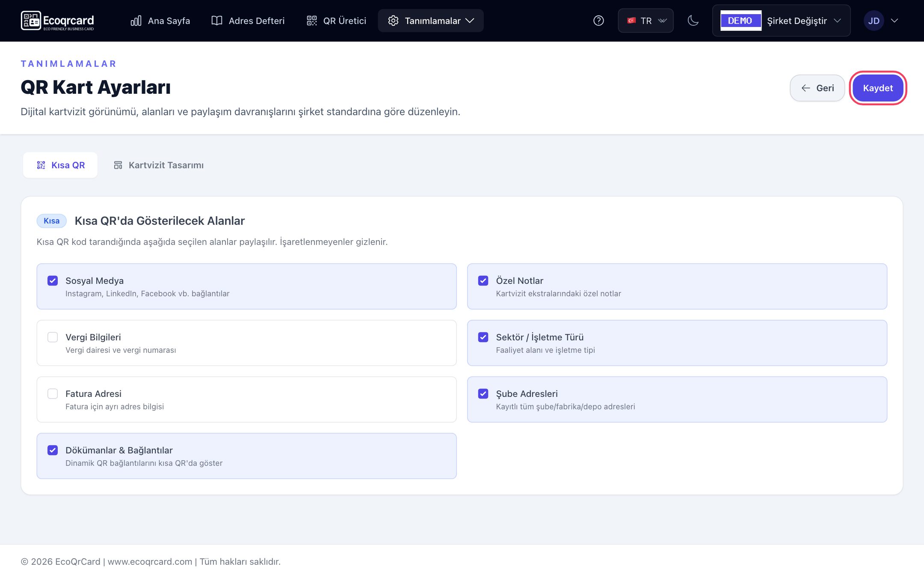This screenshot has height=578, width=924.
Task: Expand the Tanımlamalar dropdown chevron
Action: (x=470, y=21)
